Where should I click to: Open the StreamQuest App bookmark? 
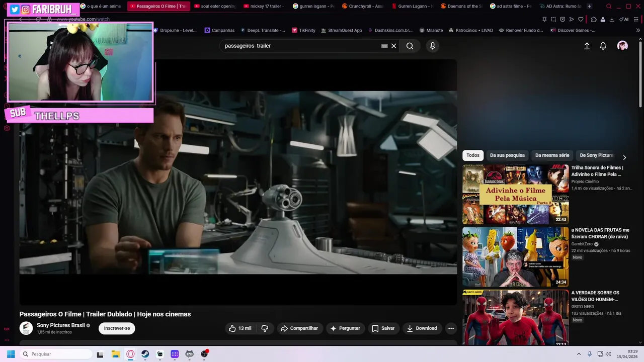[341, 30]
